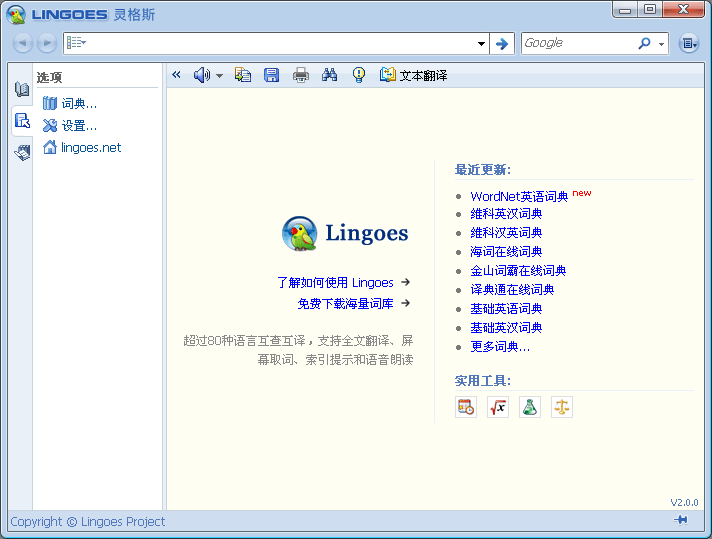
Task: Click the Lingoes parrot logo on start page
Action: (x=300, y=233)
